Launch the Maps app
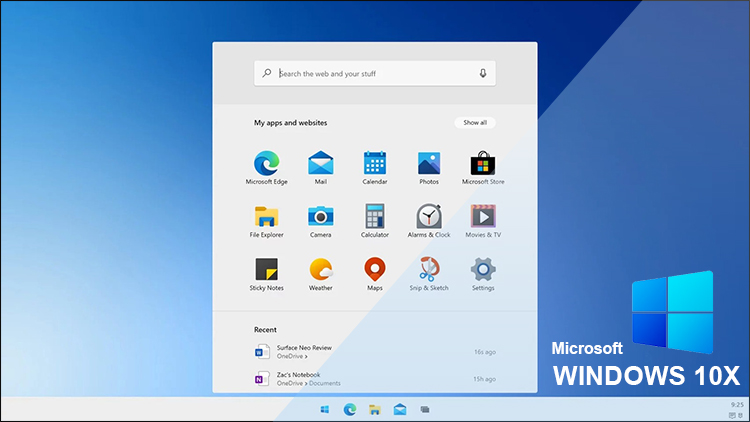750x422 pixels. (x=375, y=274)
